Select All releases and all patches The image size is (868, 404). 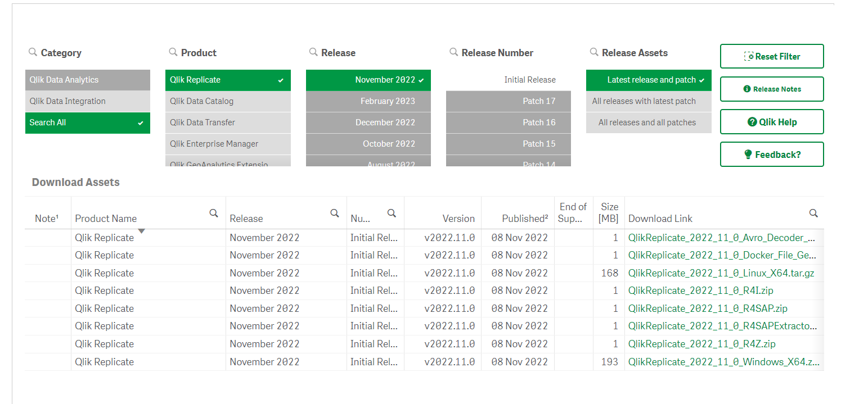click(648, 122)
